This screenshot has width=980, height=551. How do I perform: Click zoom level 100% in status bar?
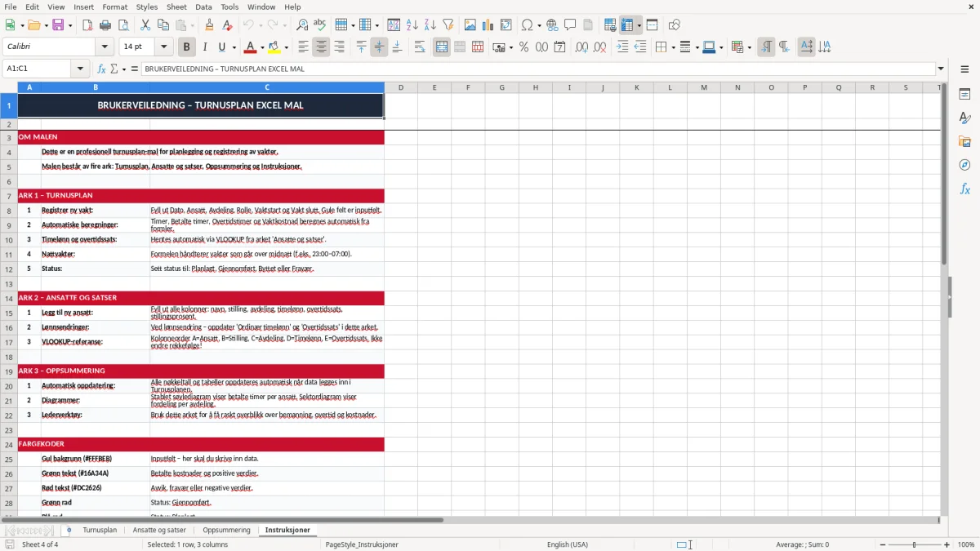click(965, 544)
